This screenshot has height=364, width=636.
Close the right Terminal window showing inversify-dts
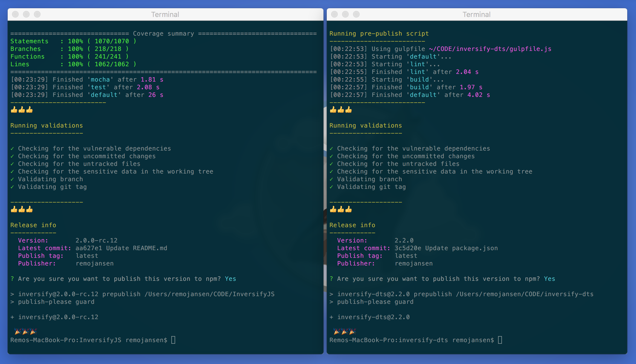[x=334, y=14]
